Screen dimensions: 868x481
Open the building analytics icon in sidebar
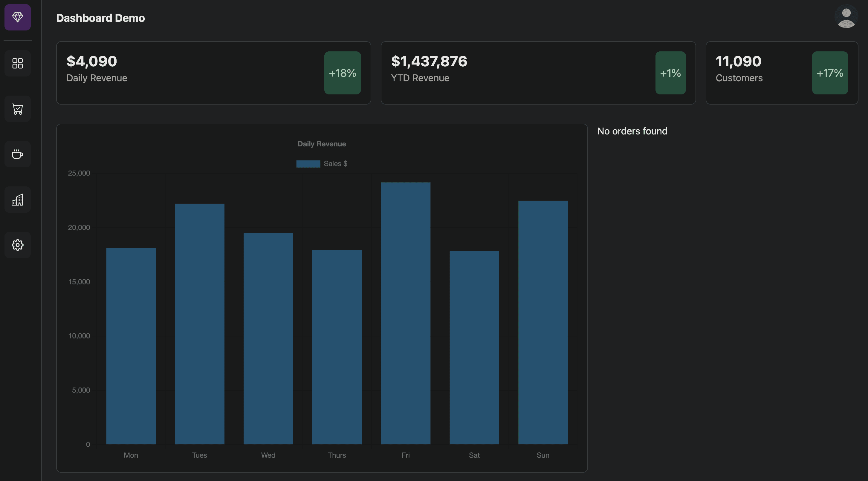[x=18, y=200]
